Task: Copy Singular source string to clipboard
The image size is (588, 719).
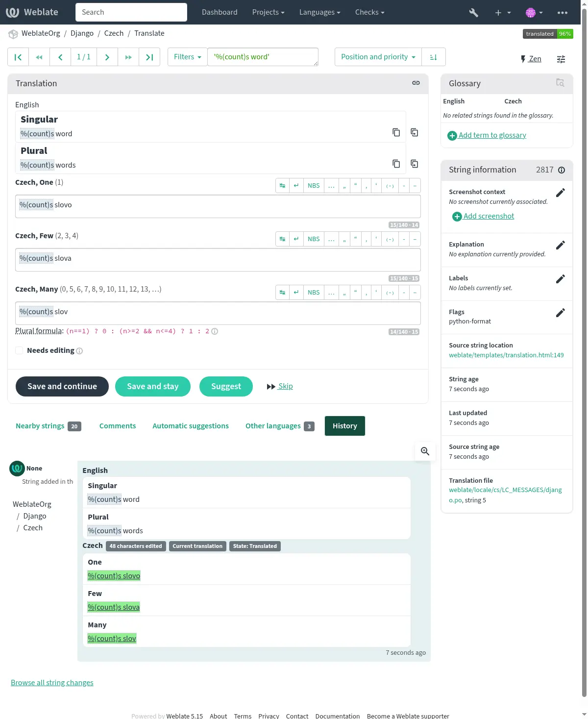Action: (x=396, y=132)
